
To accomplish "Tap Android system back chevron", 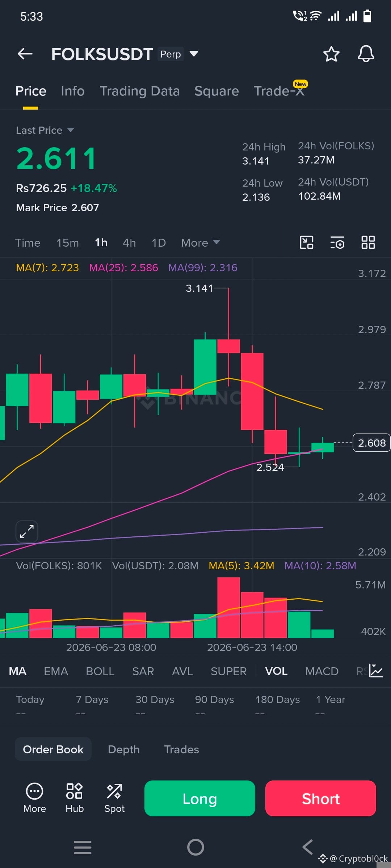I will (308, 847).
